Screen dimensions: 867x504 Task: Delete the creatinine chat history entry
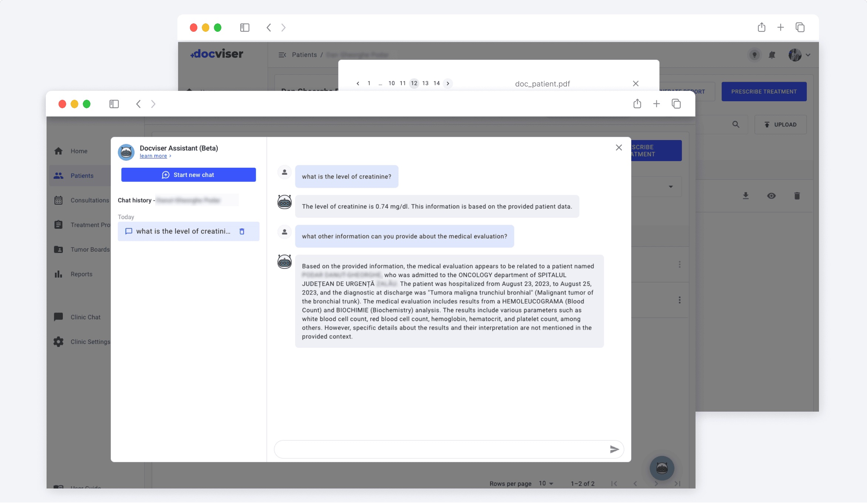tap(242, 231)
